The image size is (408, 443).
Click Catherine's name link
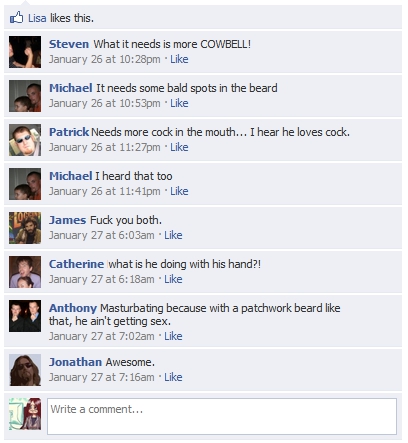pos(77,264)
